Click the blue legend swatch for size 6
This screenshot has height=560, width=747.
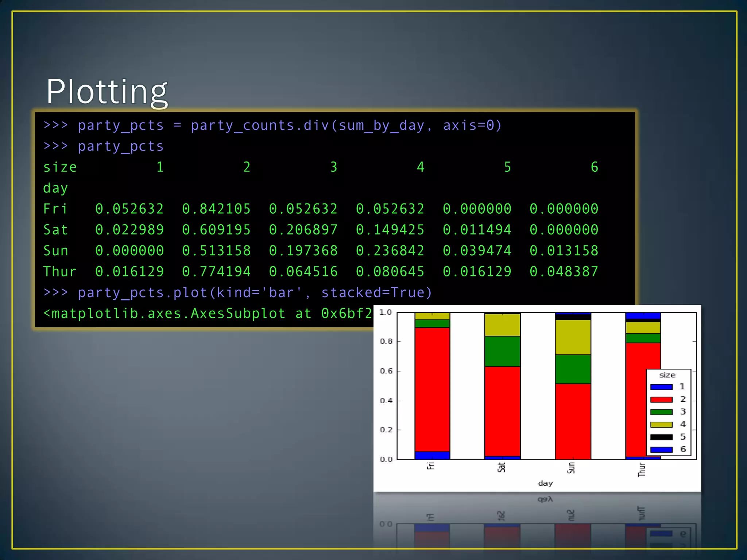coord(661,450)
